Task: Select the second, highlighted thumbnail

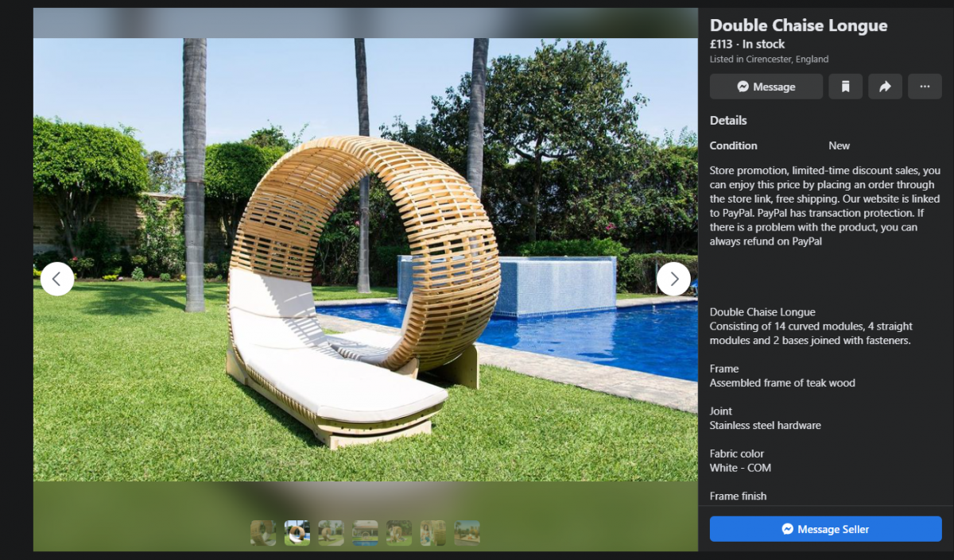Action: click(297, 533)
